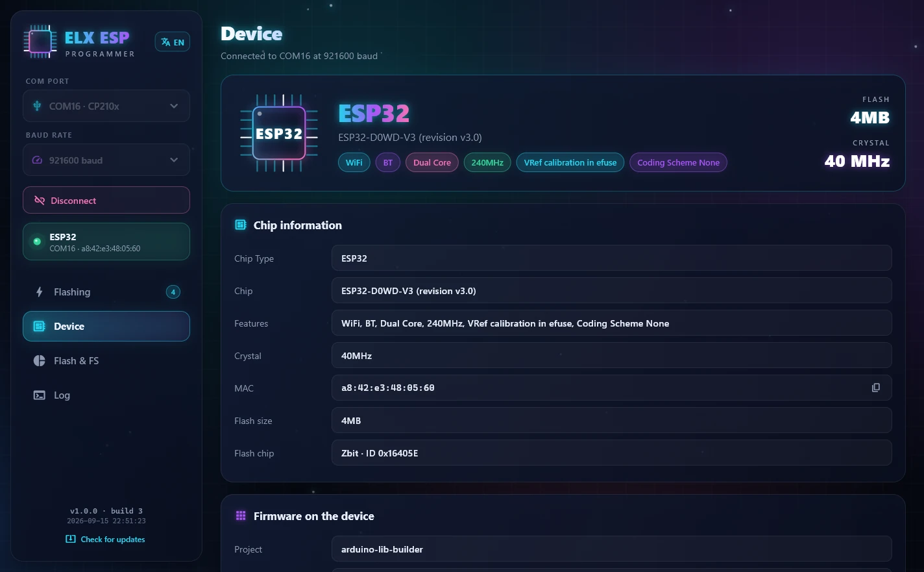The image size is (924, 572).
Task: Click the VRef calibration in efuse badge
Action: [x=570, y=162]
